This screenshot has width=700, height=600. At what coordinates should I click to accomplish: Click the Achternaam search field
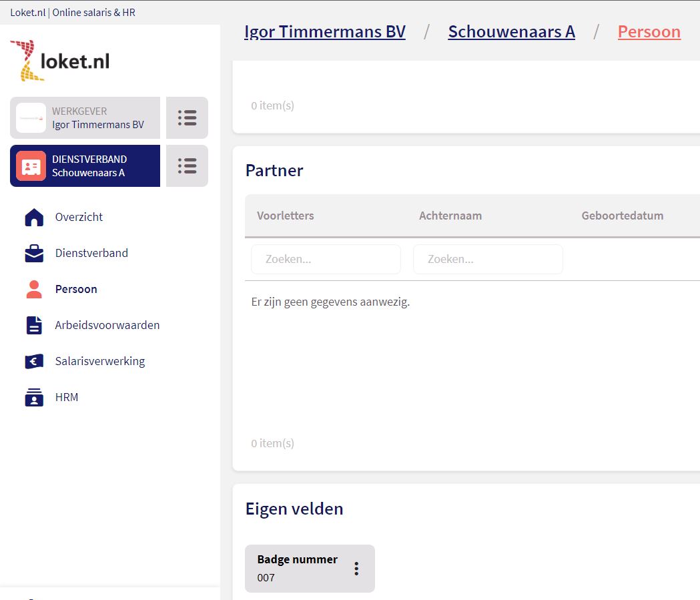488,260
